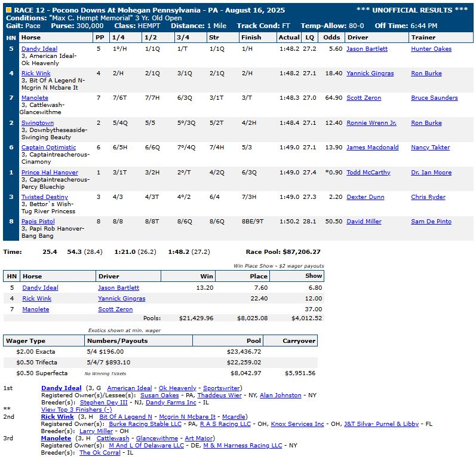The height and width of the screenshot is (457, 476).
Task: Open trainer Dr. Ian Moore profile
Action: pyautogui.click(x=431, y=173)
